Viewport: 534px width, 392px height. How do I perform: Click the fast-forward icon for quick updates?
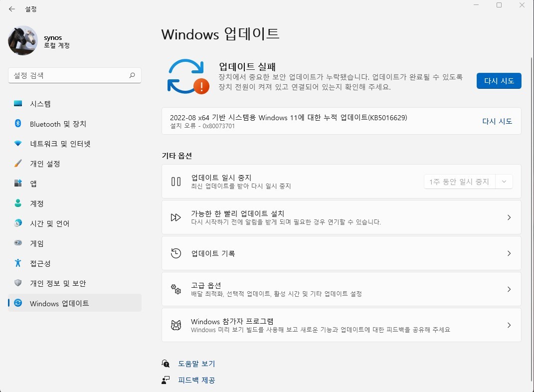coord(176,217)
